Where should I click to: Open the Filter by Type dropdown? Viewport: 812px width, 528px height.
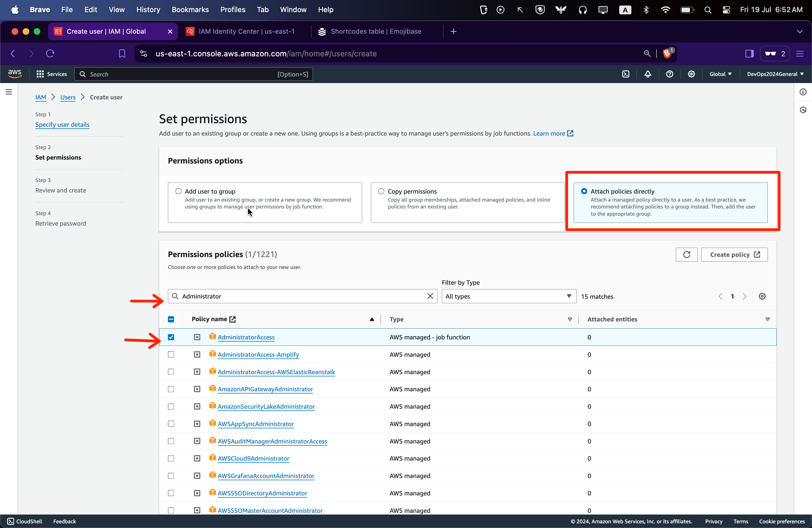coord(508,296)
